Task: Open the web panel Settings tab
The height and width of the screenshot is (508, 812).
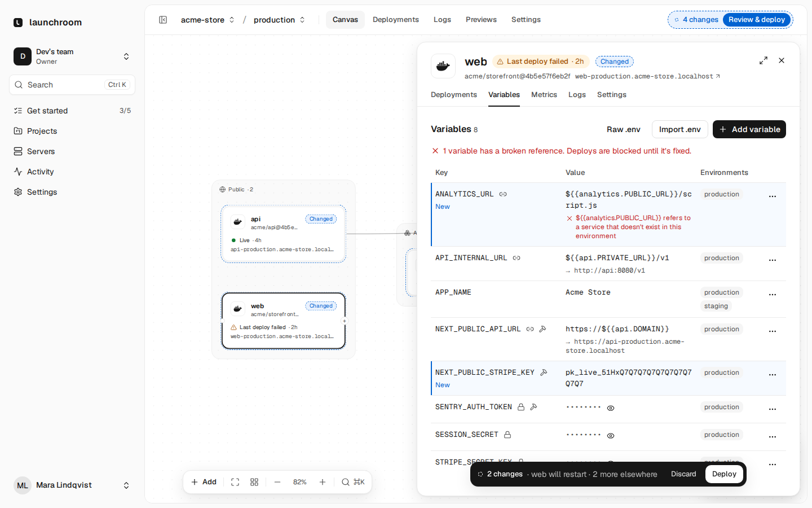Action: click(x=612, y=95)
